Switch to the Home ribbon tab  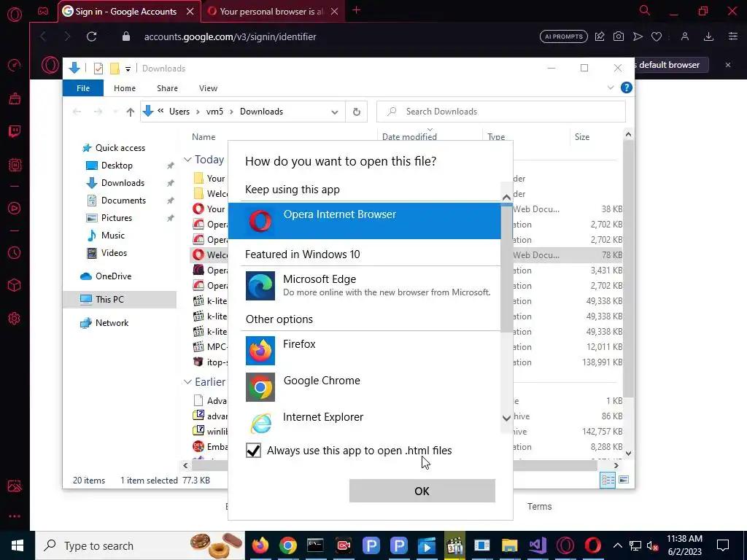coord(124,88)
